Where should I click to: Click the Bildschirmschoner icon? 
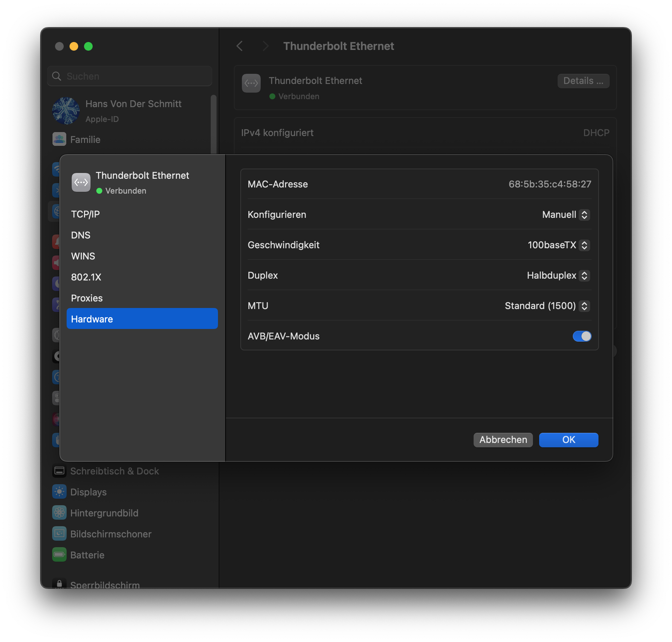point(59,534)
